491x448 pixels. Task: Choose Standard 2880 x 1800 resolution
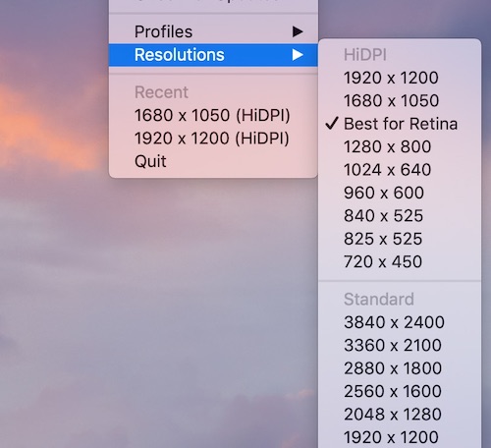[x=400, y=368]
